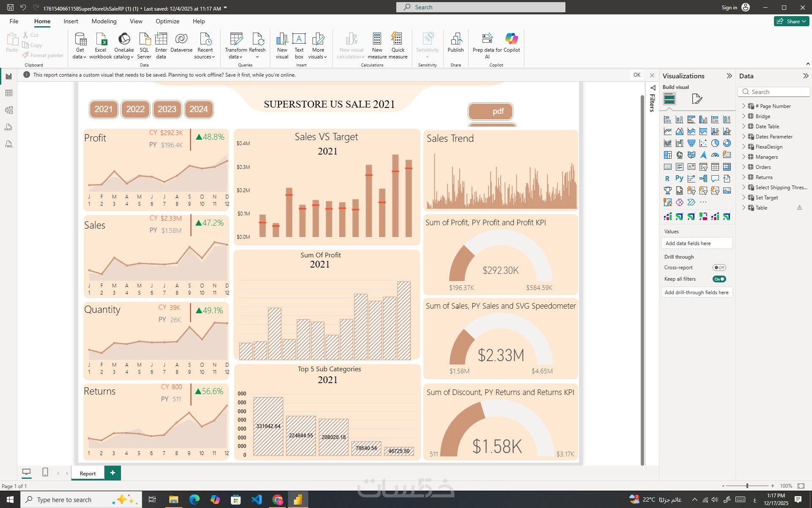Switch to mobile layout view
Viewport: 812px width, 508px height.
(x=45, y=472)
